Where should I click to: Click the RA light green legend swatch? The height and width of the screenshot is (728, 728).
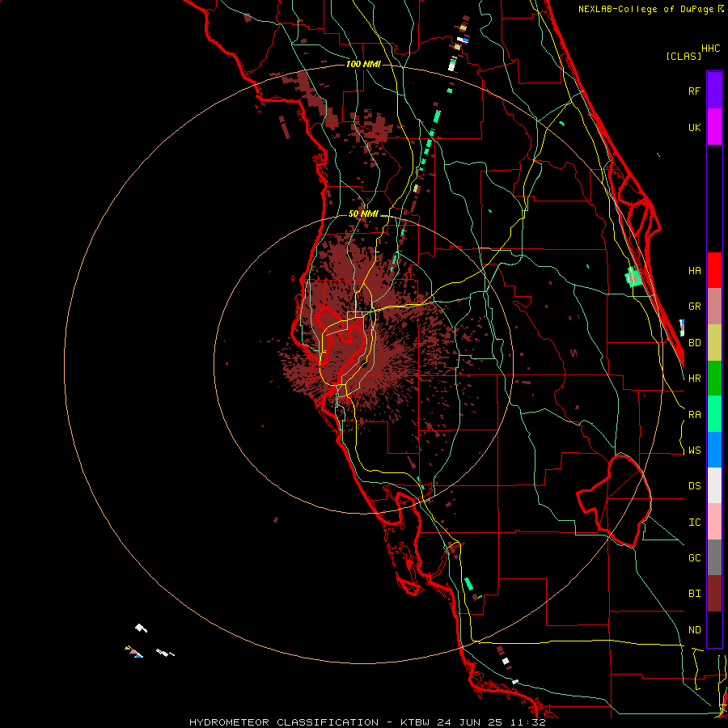tap(714, 414)
